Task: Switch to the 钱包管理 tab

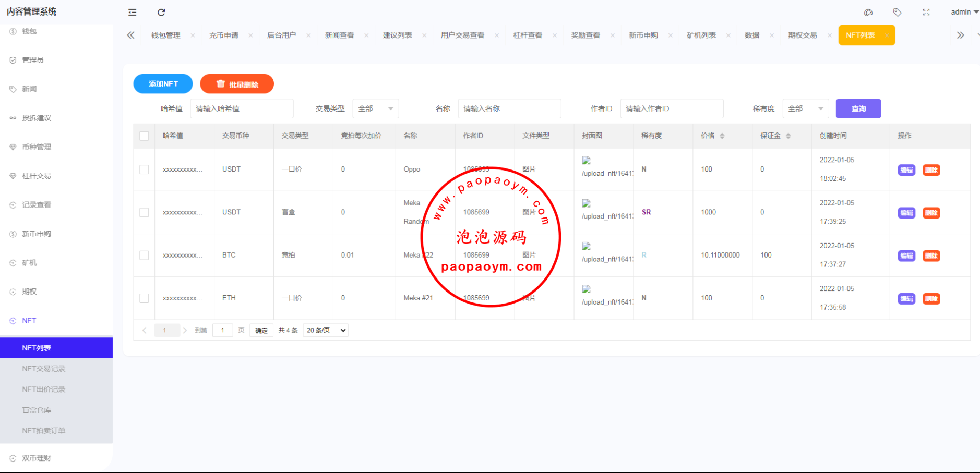Action: click(x=166, y=35)
